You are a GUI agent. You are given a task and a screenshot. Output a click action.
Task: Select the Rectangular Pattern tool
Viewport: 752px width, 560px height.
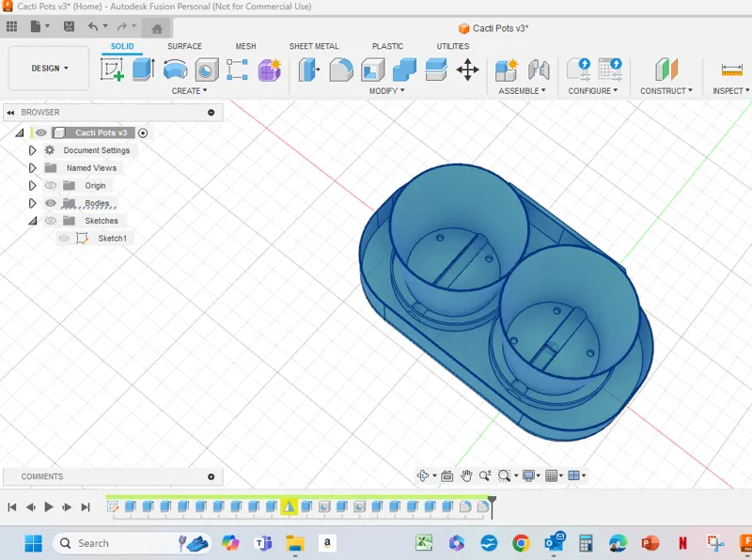click(x=238, y=70)
